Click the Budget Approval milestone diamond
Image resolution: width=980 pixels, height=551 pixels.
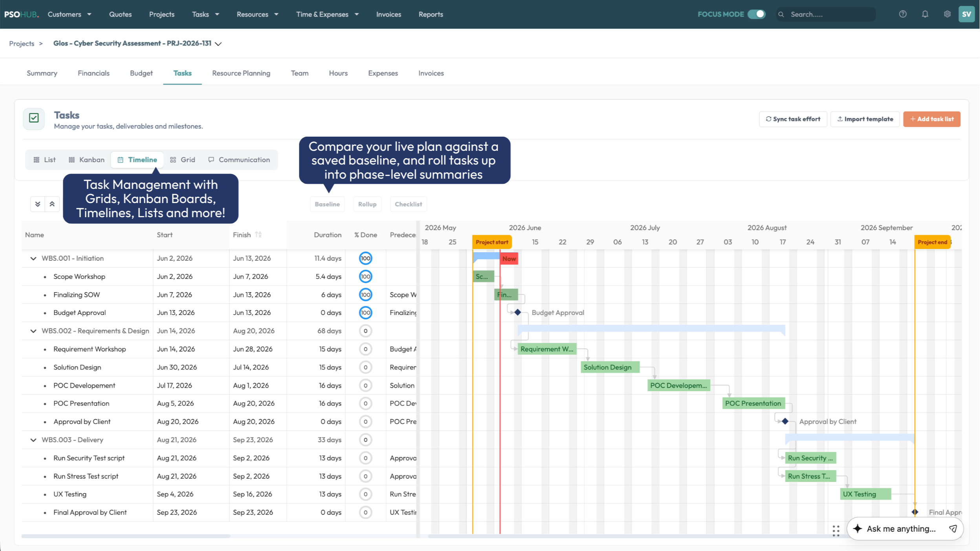(518, 312)
